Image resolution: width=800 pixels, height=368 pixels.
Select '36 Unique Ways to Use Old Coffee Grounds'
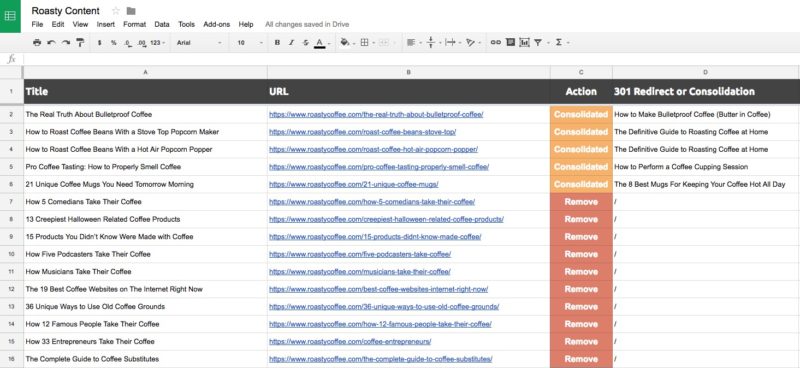click(145, 307)
